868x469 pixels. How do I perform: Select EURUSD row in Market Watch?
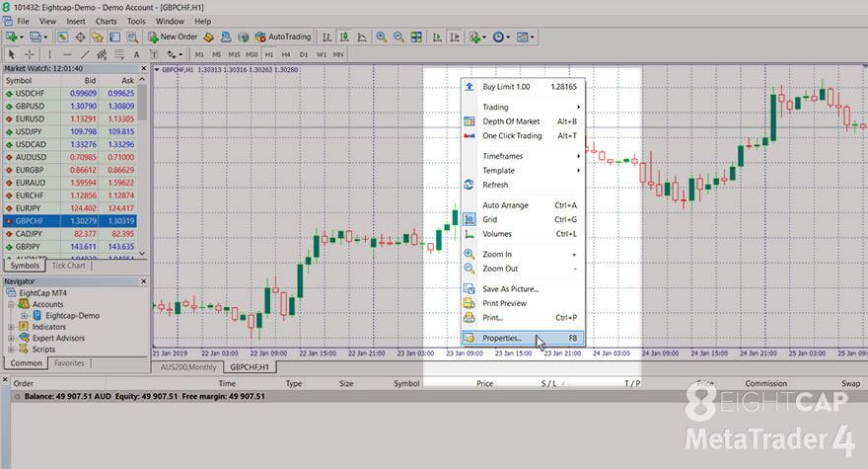click(70, 118)
